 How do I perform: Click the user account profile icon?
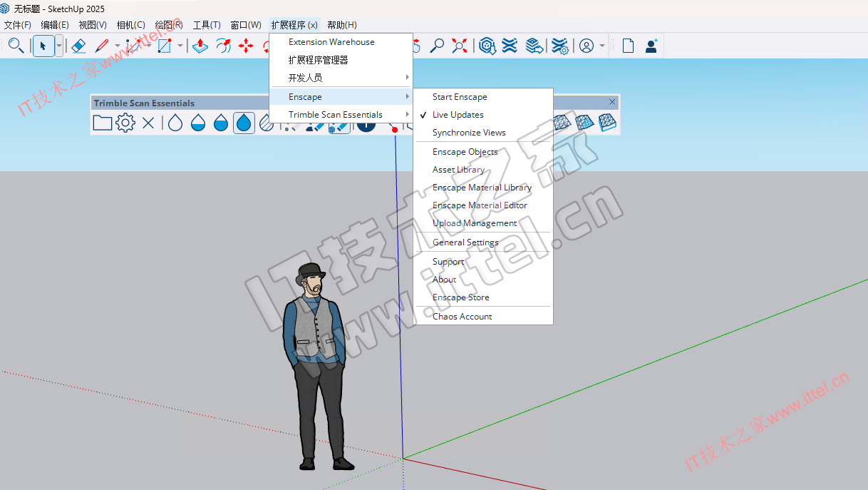pyautogui.click(x=587, y=46)
